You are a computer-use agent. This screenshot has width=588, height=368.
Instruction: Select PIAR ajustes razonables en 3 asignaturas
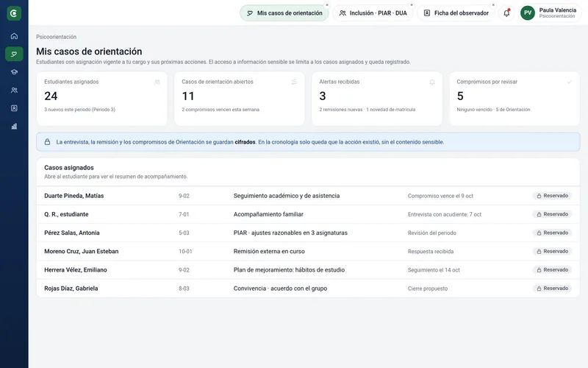[x=290, y=233]
